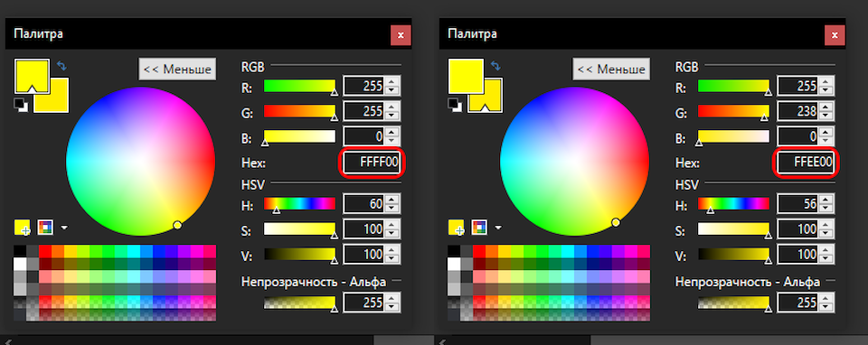Viewport: 868px width, 345px height.
Task: Click H hue slider in right Palette
Action: pos(733,204)
